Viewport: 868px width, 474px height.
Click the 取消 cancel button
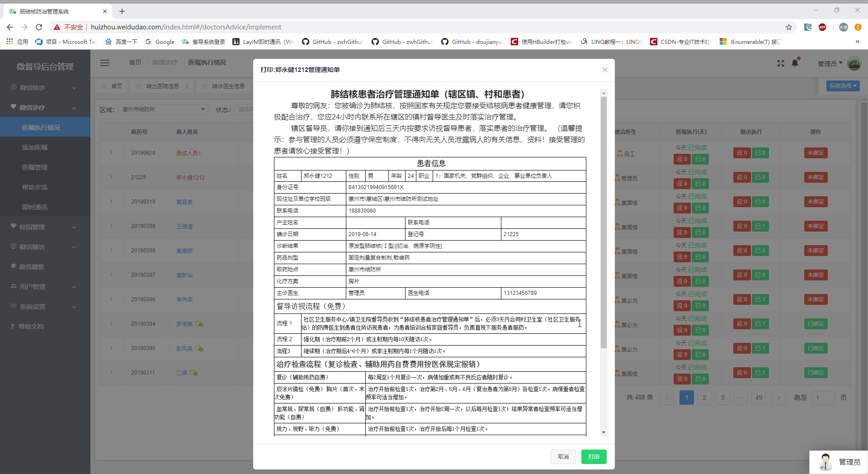(x=563, y=457)
